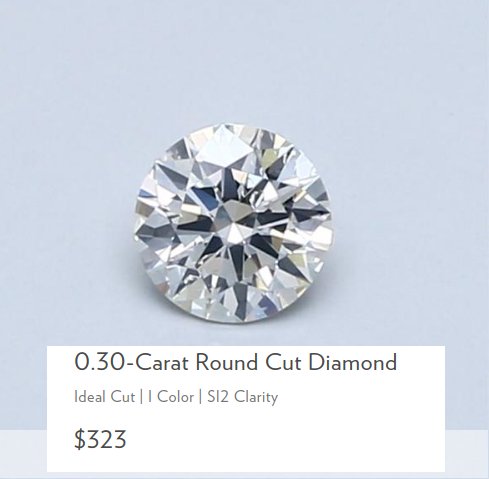Click the round diamond product image

(x=233, y=224)
